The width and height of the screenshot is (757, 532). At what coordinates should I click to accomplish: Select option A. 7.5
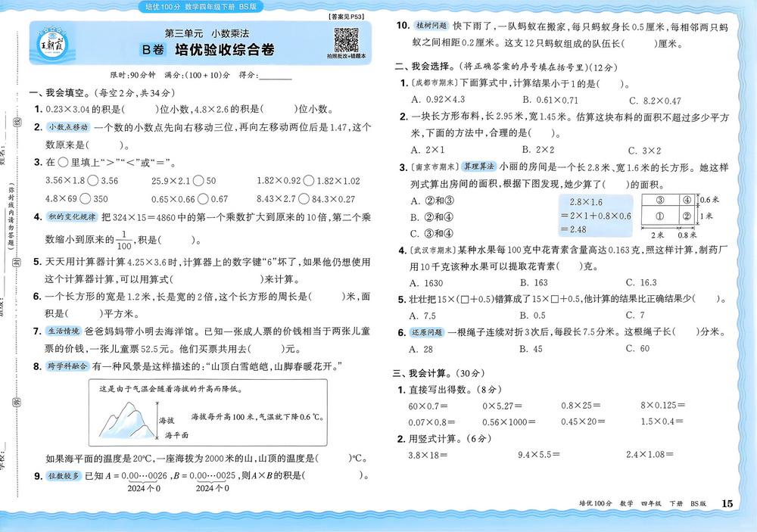(422, 316)
